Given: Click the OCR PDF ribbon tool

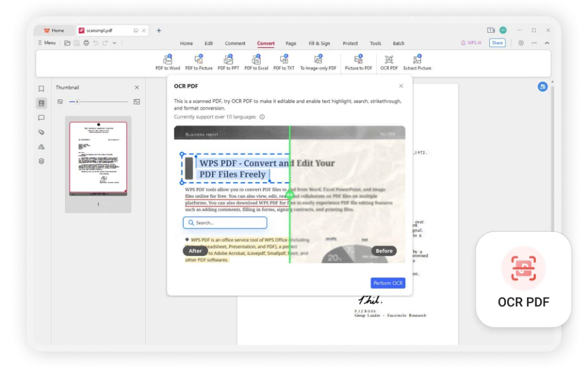Looking at the screenshot, I should [x=389, y=62].
